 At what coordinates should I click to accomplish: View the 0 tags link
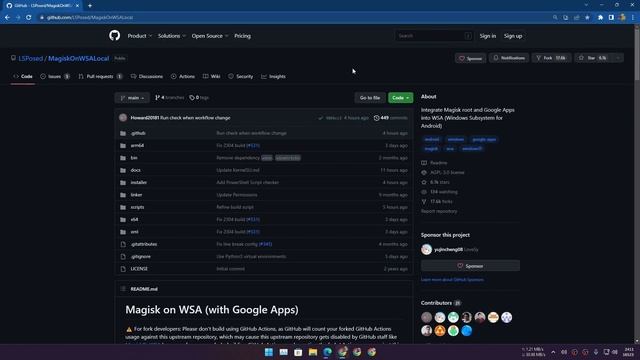(199, 98)
